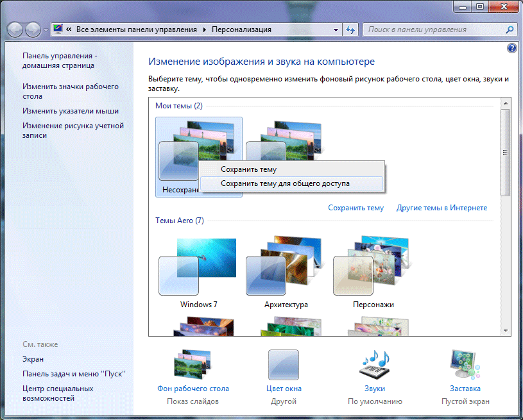Open the address bar history dropdown
The image size is (523, 420).
point(336,29)
